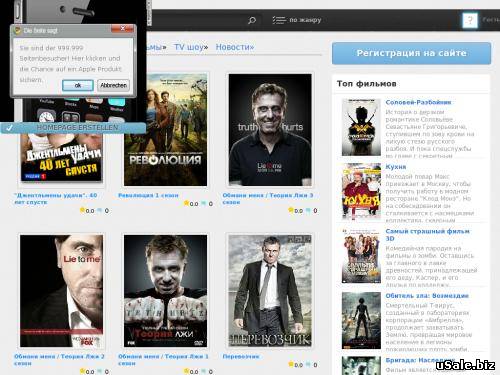
Task: Open the Кухня title link
Action: tap(396, 167)
